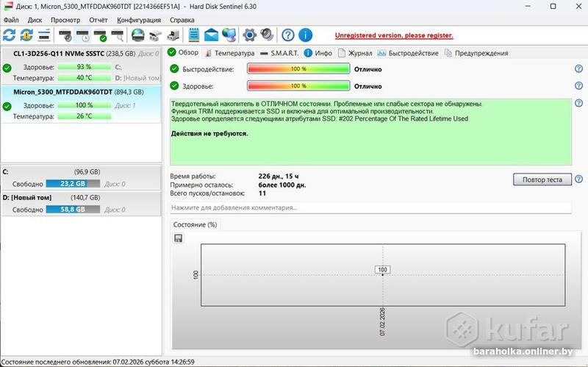This screenshot has height=367, width=588.
Task: Switch to the Температура tab
Action: [229, 53]
